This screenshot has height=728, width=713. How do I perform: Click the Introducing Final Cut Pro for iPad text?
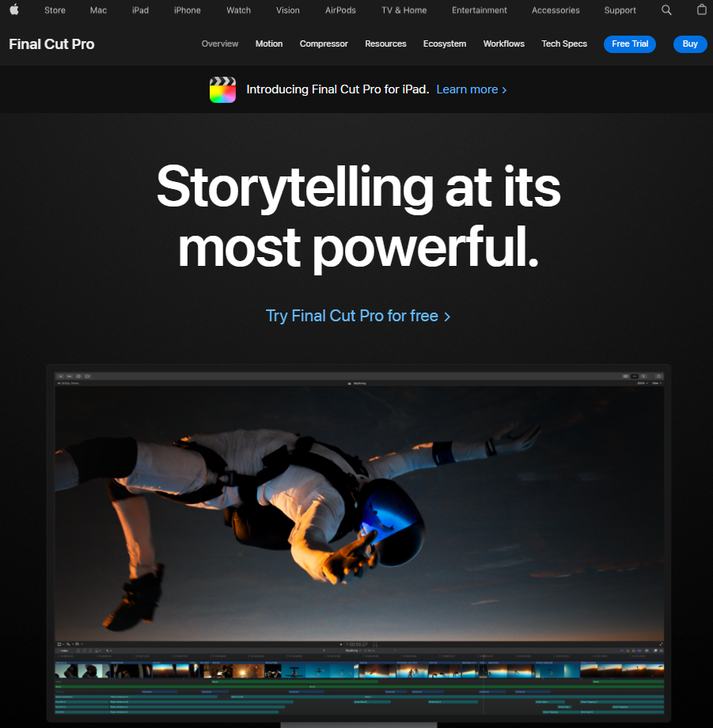338,89
